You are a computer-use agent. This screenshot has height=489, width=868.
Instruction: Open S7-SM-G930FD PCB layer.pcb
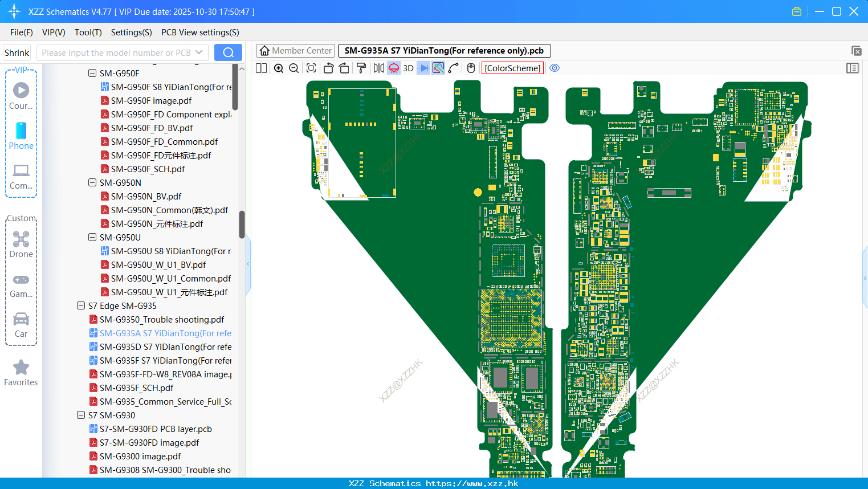pyautogui.click(x=156, y=429)
